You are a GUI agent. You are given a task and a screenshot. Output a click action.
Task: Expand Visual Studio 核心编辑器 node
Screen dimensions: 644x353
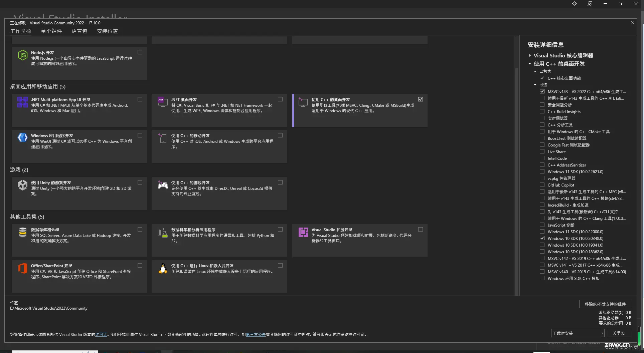pyautogui.click(x=530, y=55)
